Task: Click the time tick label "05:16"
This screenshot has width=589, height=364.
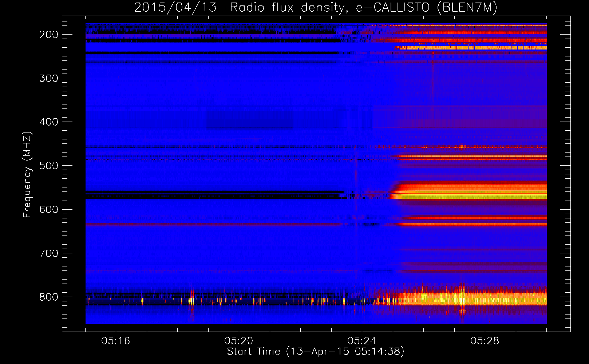Action: [x=115, y=341]
